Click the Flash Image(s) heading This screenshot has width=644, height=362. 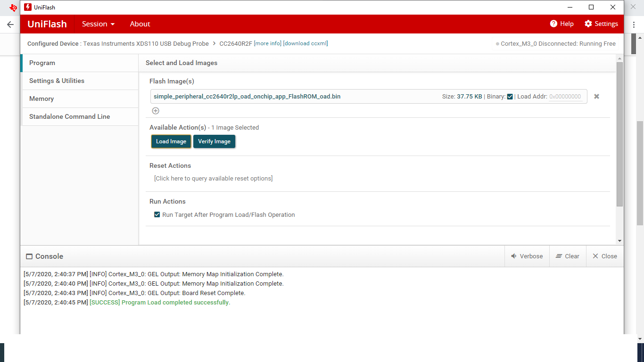coord(172,81)
